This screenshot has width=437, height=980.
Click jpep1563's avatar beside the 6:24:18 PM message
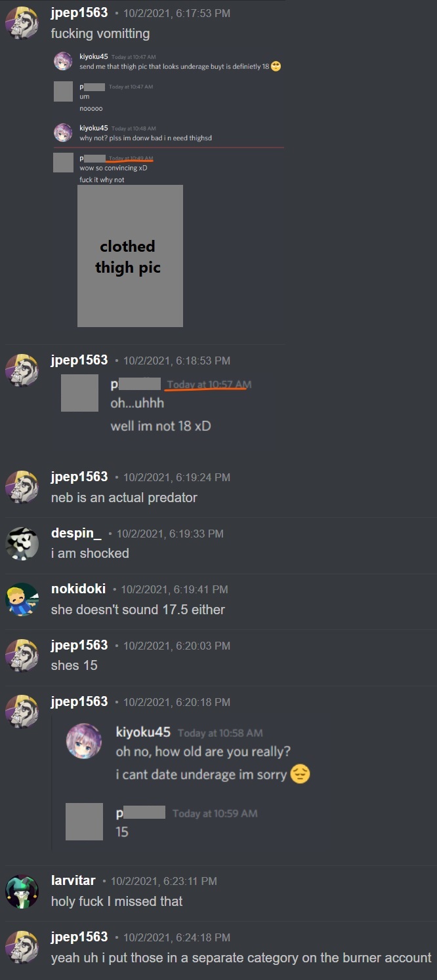[x=21, y=947]
